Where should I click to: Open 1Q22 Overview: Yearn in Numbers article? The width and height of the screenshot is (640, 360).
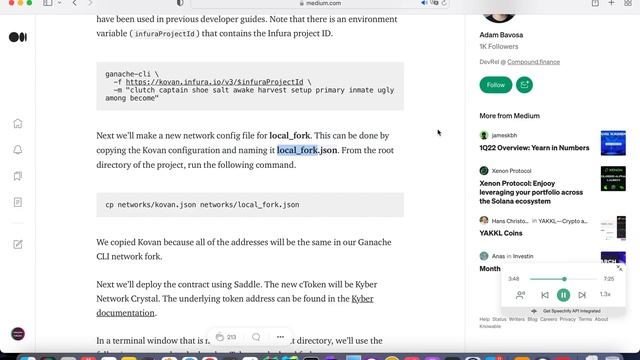(x=534, y=148)
